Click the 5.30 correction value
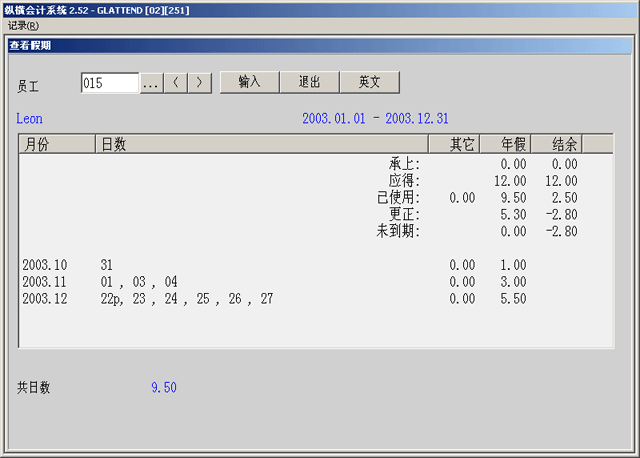This screenshot has width=640, height=458. 513,214
